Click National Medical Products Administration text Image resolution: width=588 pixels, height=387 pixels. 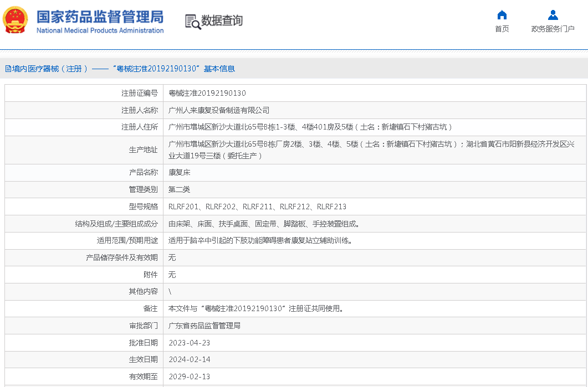tap(100, 30)
